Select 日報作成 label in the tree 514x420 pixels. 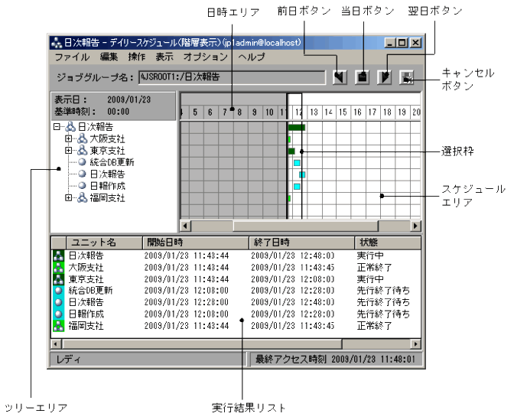click(107, 186)
